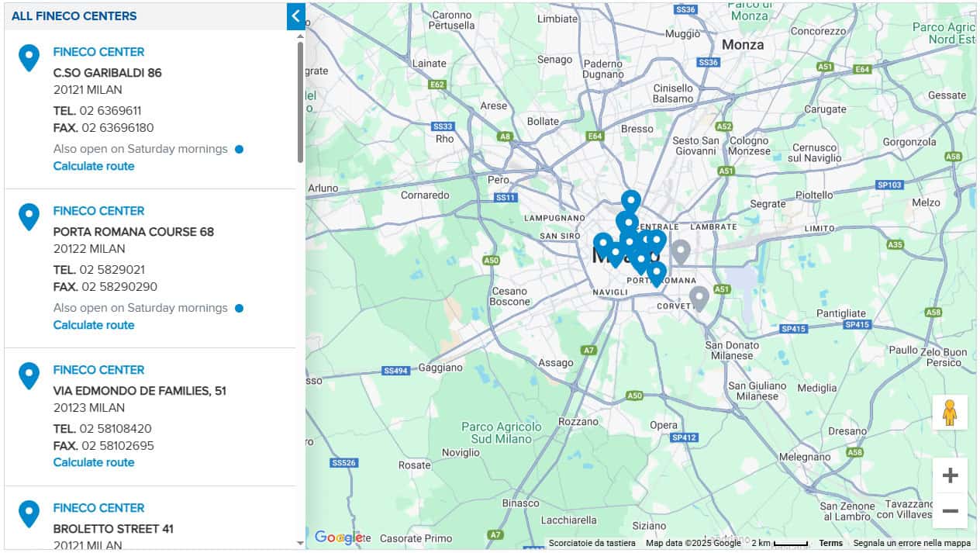Calculate route to Via Edmondo De Families
The width and height of the screenshot is (980, 553).
click(94, 462)
